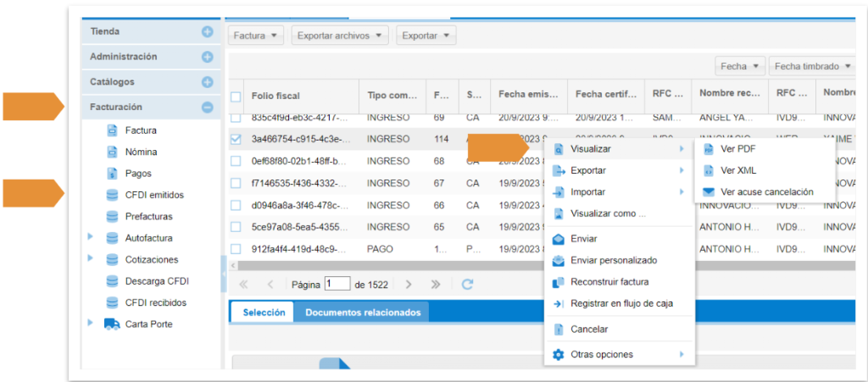Check the row with folio 0ef68f80
Screen dimensions: 868x382
(236, 161)
